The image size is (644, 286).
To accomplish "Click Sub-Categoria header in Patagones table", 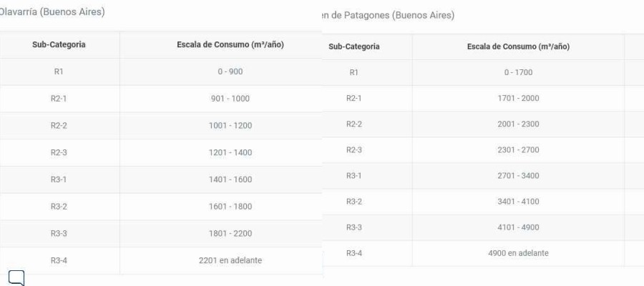I will (x=354, y=46).
